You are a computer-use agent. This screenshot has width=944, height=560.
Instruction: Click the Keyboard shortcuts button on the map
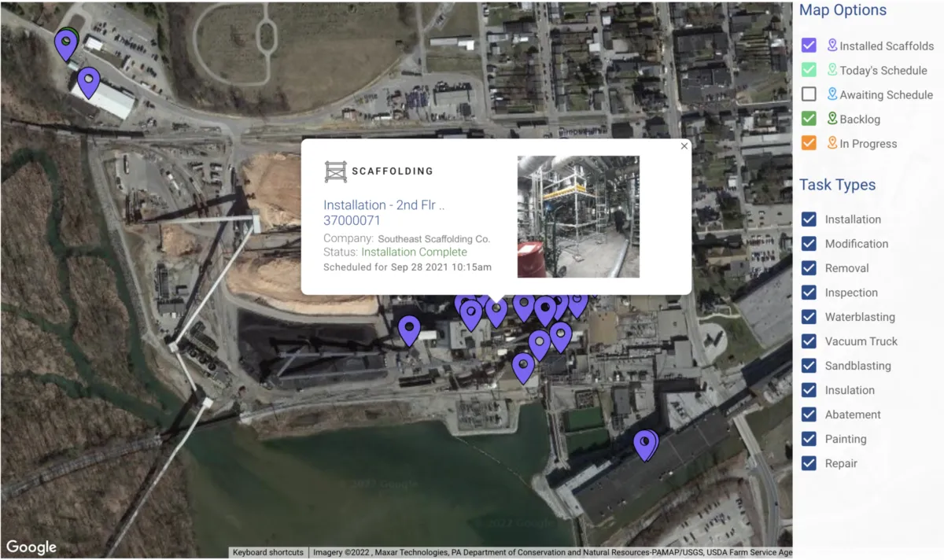click(267, 552)
